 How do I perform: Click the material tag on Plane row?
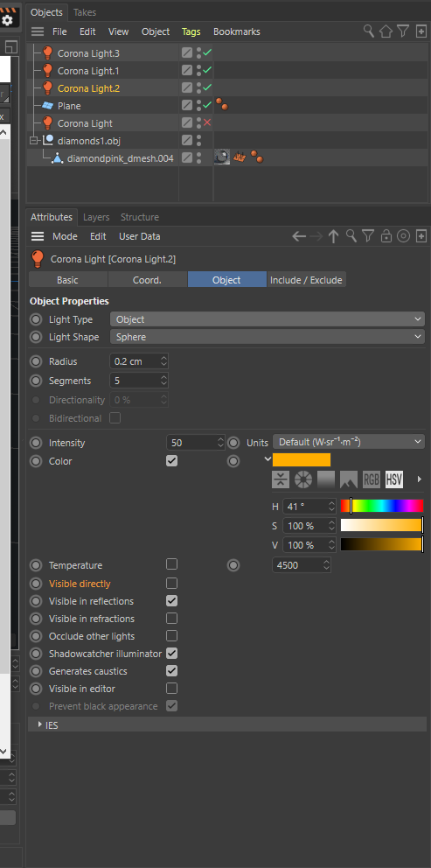222,105
